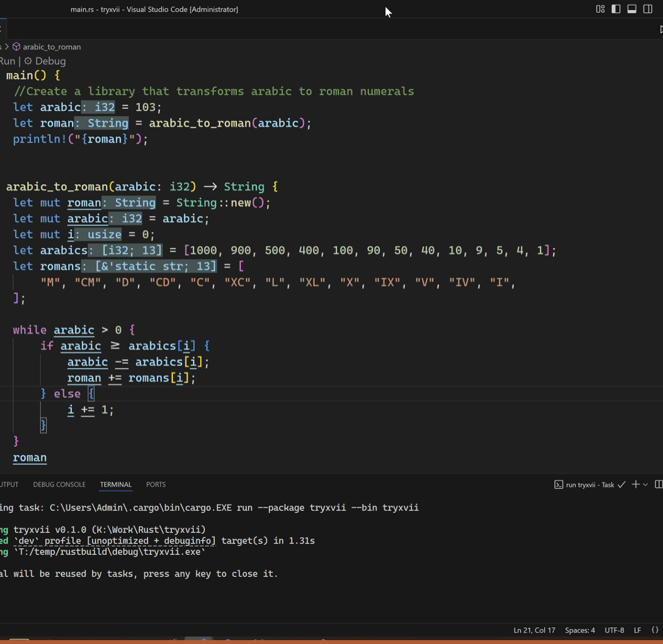Click the curly braces language mode icon

pos(655,630)
